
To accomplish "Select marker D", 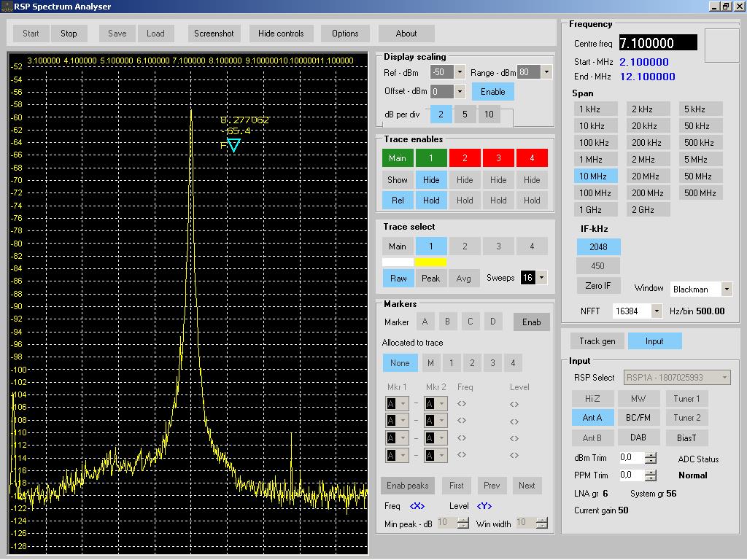I will click(492, 322).
